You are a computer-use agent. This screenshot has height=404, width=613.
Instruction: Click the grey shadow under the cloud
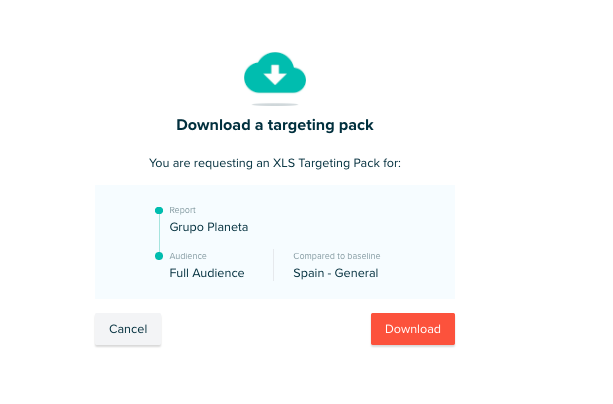(x=274, y=104)
